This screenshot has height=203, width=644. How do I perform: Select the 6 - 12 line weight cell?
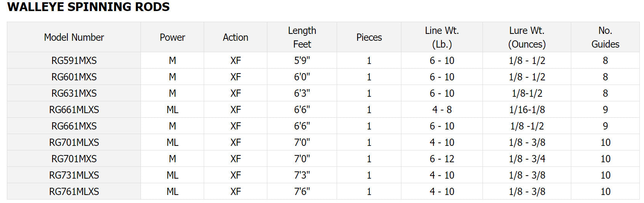click(x=442, y=159)
